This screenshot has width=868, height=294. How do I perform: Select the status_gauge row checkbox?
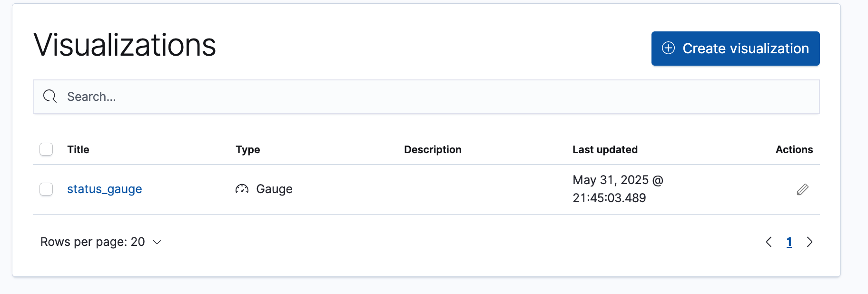click(46, 189)
